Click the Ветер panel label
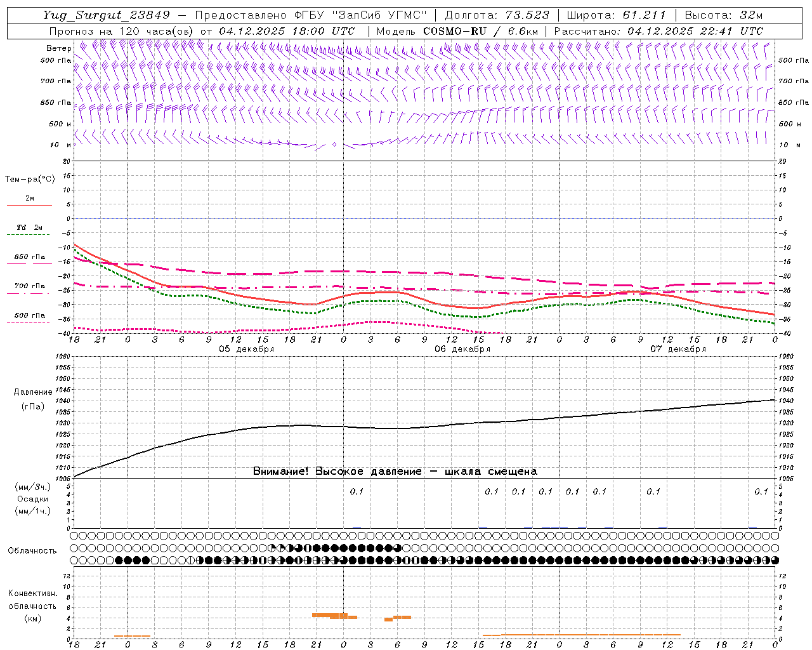 click(x=58, y=48)
